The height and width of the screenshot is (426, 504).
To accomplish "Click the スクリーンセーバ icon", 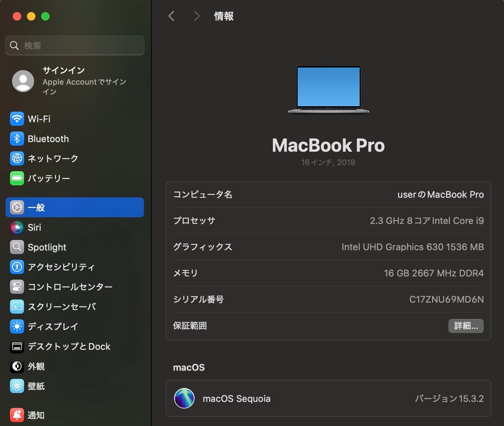I will (17, 307).
